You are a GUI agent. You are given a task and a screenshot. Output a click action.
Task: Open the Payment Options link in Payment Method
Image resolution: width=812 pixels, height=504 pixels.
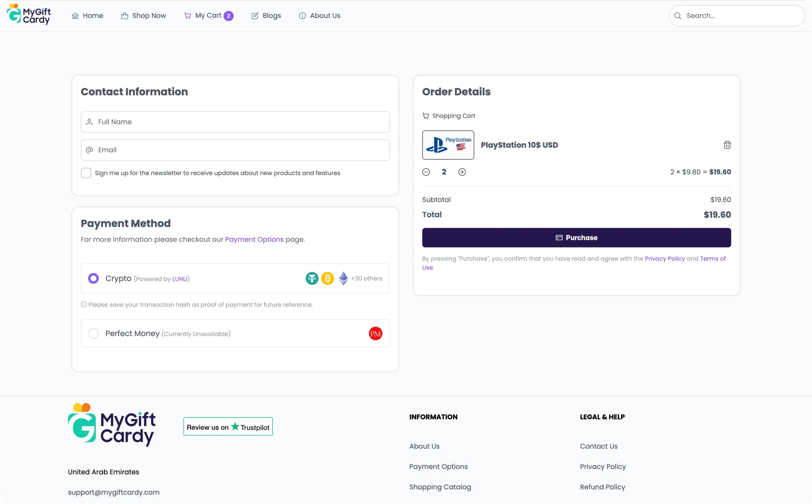pos(254,239)
